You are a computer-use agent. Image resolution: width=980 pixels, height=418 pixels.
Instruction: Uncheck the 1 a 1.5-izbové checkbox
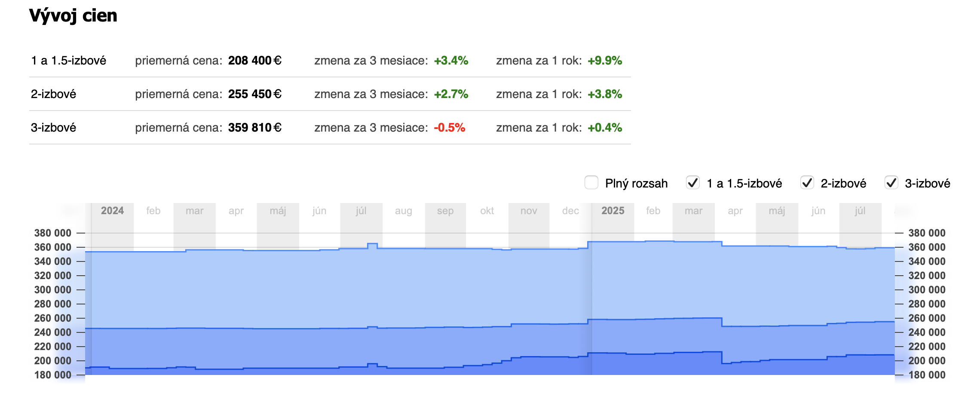(x=693, y=183)
